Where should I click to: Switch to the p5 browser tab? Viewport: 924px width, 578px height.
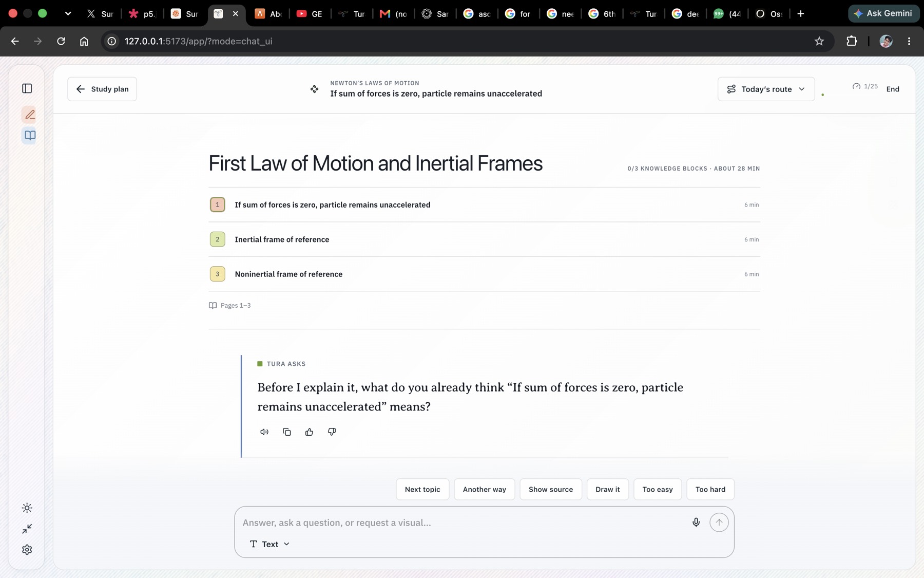(x=142, y=14)
